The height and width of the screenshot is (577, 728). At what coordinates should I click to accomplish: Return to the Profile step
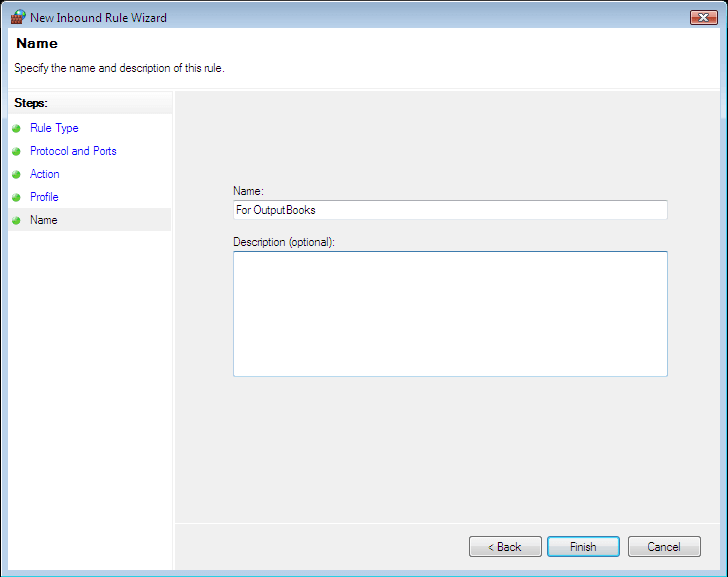(x=44, y=197)
